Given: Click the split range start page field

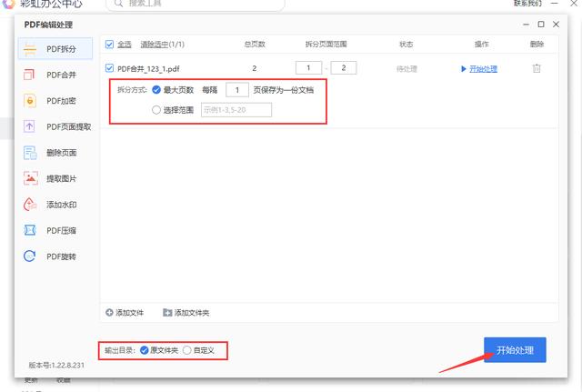Looking at the screenshot, I should [x=308, y=68].
